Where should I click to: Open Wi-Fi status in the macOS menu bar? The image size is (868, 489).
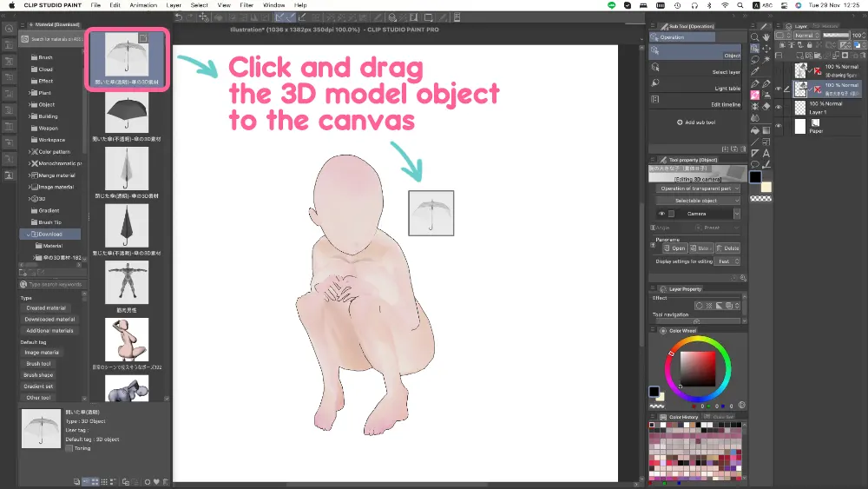[x=725, y=5]
